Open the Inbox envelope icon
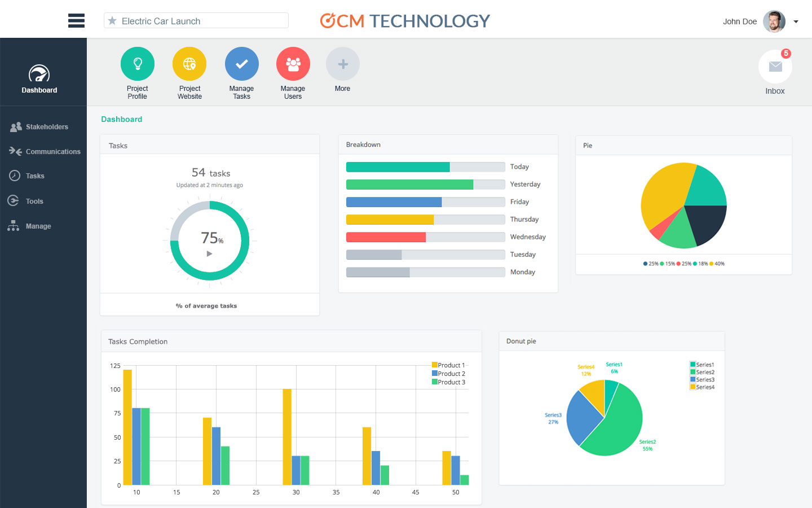Image resolution: width=812 pixels, height=508 pixels. pyautogui.click(x=775, y=67)
